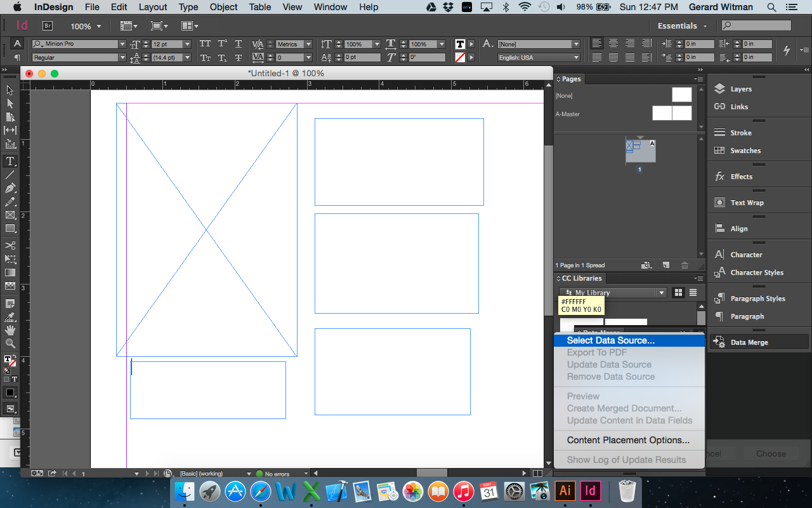Choose Content Placement Options menu item
The width and height of the screenshot is (812, 508).
(x=629, y=440)
